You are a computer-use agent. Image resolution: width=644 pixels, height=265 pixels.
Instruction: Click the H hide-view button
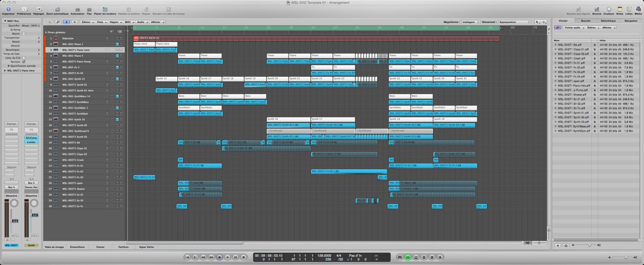click(x=75, y=22)
